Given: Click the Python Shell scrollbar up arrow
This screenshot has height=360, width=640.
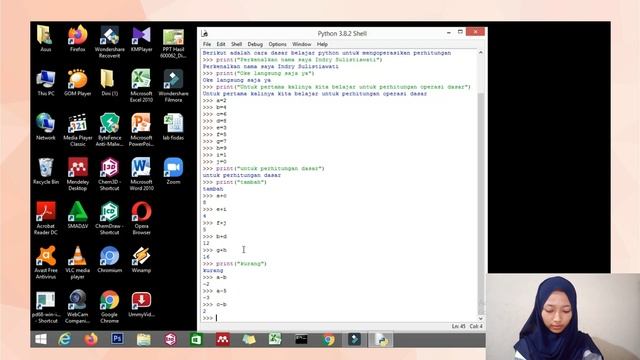Looking at the screenshot, I should (481, 53).
